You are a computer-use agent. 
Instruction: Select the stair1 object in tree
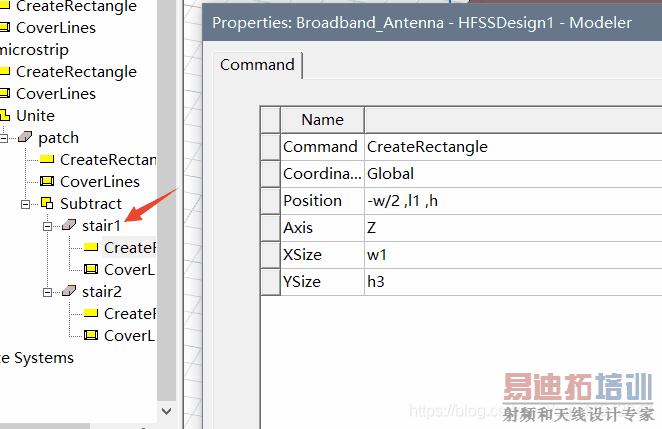click(101, 226)
